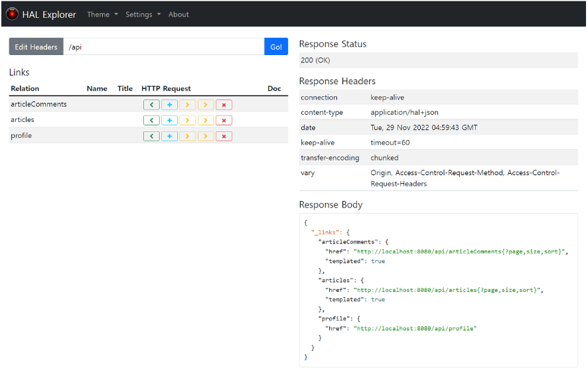
Task: Click the Response Body heading
Action: [331, 205]
